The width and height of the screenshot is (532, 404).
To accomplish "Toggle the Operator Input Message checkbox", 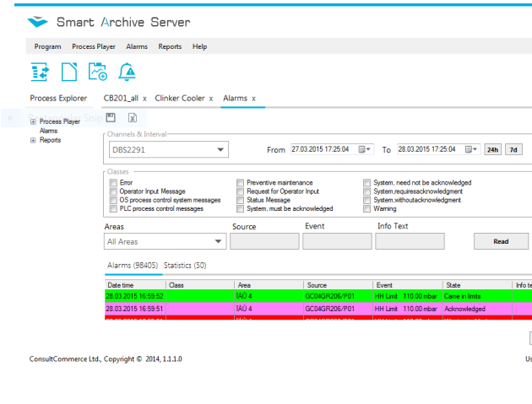I will point(113,191).
